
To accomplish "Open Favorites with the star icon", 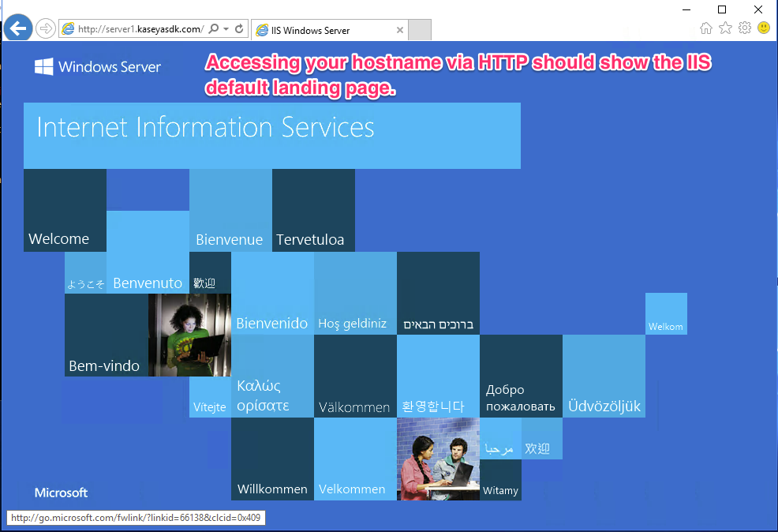I will click(x=725, y=28).
